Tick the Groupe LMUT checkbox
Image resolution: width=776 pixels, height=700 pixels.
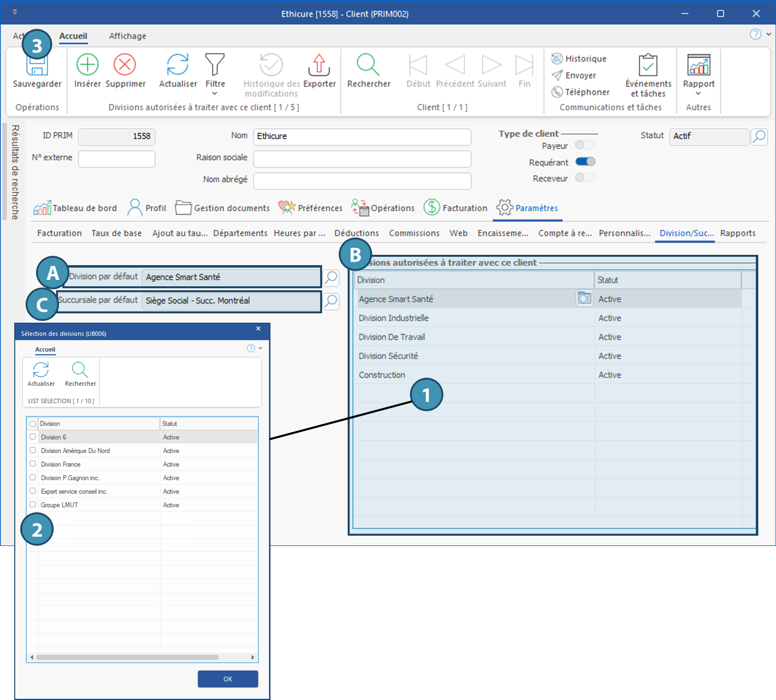(x=33, y=504)
